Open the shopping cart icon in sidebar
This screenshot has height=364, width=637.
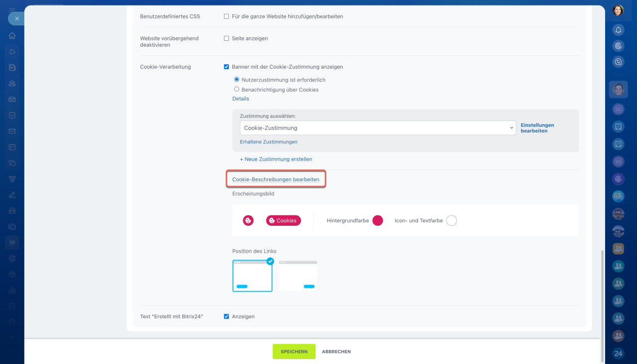[12, 243]
